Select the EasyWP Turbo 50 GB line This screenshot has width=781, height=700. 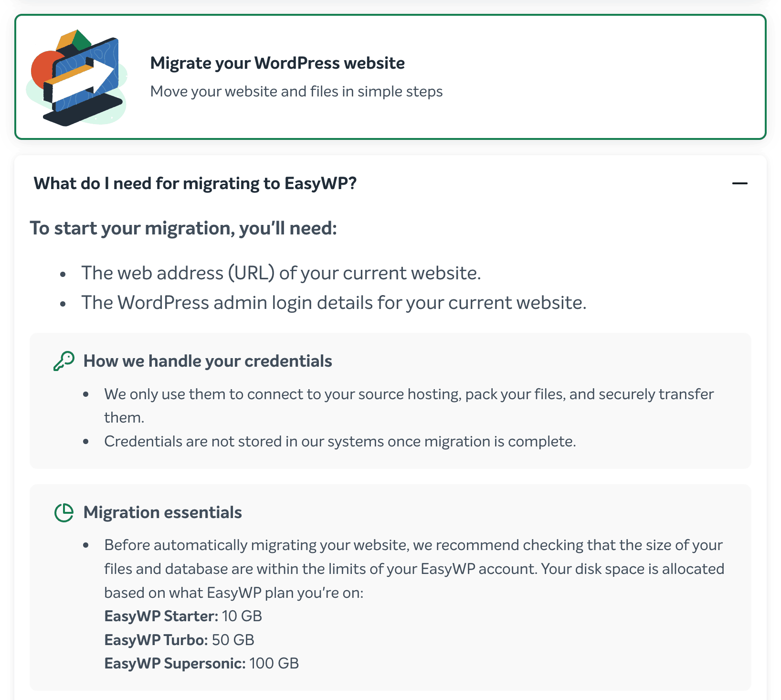179,640
